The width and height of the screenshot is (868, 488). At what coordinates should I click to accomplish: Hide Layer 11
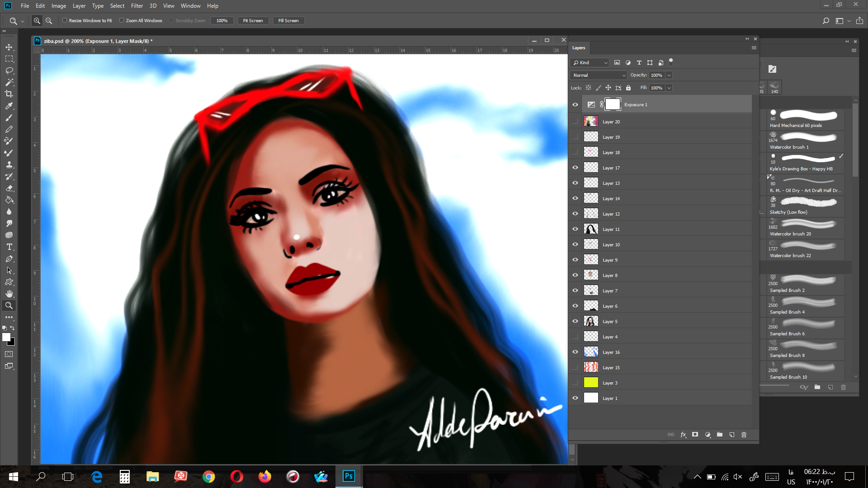[x=575, y=229]
